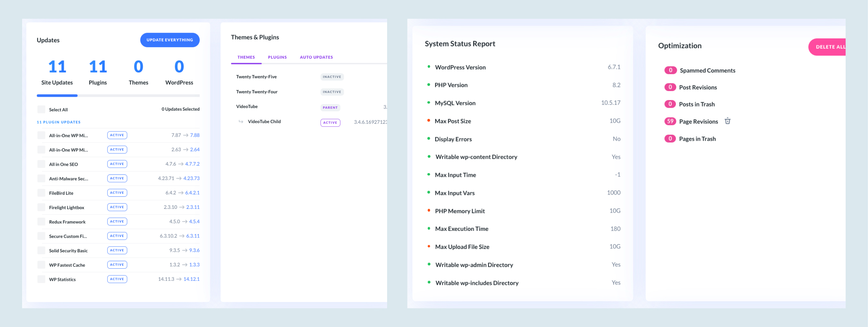Click the Active badge on VideoTube Child

click(x=330, y=122)
